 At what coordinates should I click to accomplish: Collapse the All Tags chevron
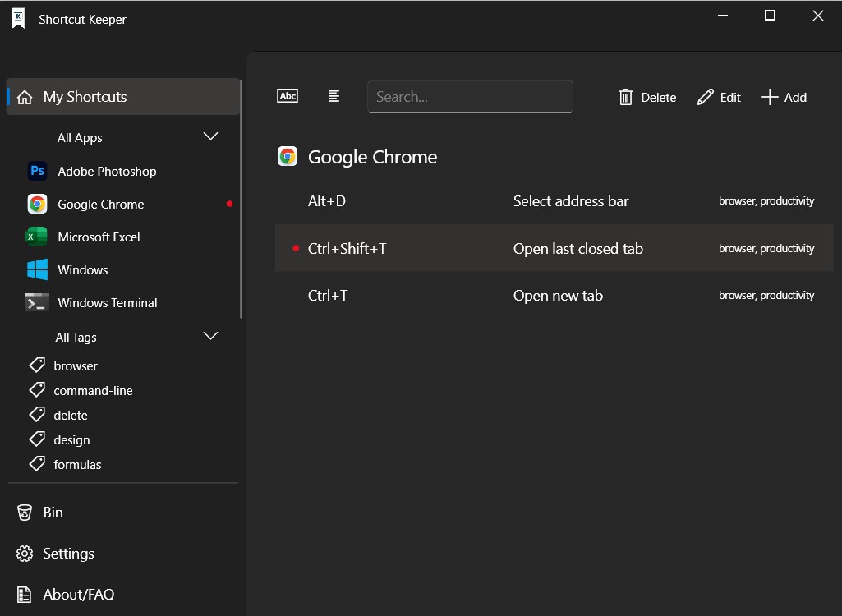pyautogui.click(x=210, y=336)
